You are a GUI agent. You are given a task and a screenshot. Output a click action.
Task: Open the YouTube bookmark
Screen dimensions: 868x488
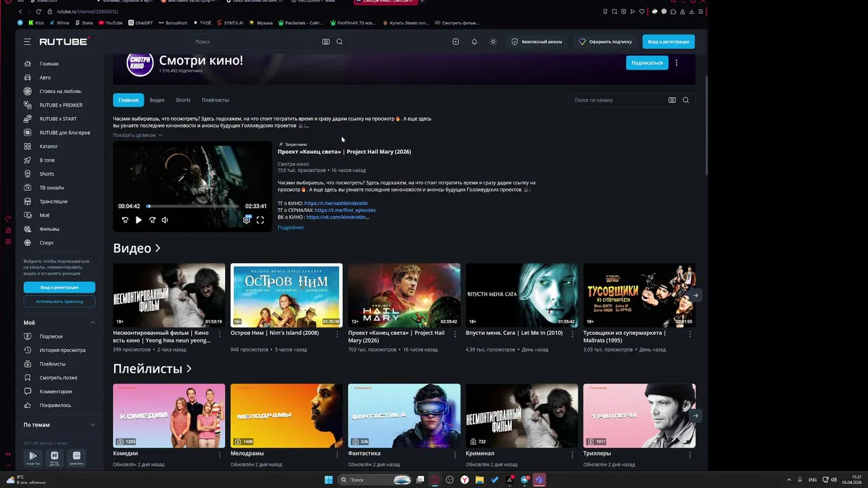point(111,22)
